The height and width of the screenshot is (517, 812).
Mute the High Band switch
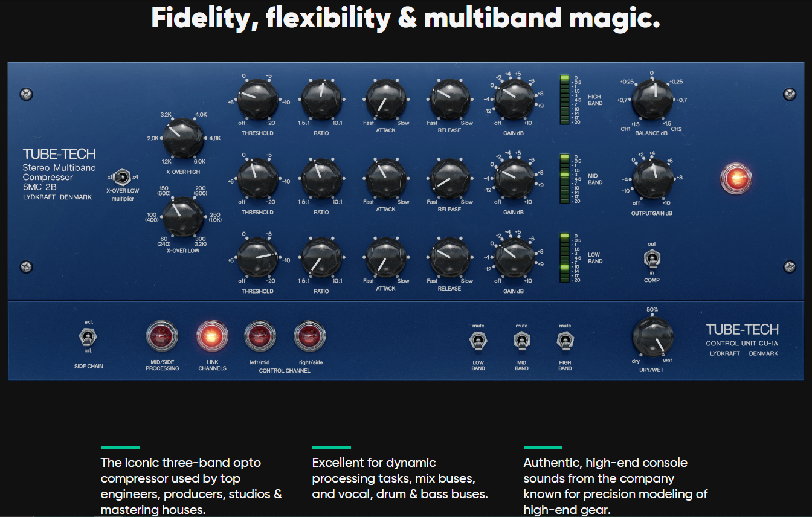(565, 341)
